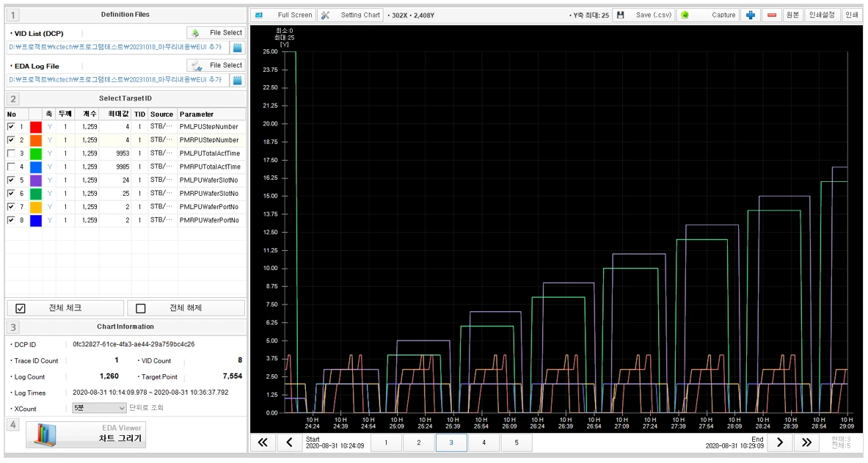The height and width of the screenshot is (463, 868).
Task: Uncheck row 7 PMLPUWaferPortNo
Action: pyautogui.click(x=11, y=207)
